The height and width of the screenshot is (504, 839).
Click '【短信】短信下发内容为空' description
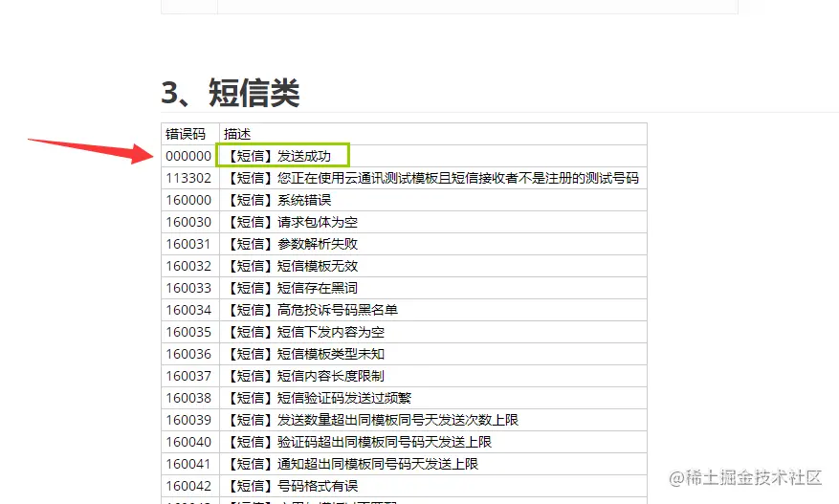304,332
